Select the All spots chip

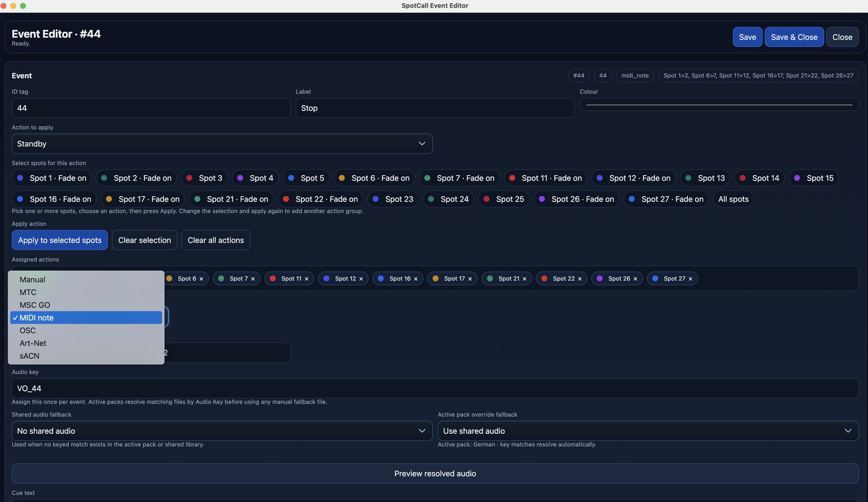(733, 199)
